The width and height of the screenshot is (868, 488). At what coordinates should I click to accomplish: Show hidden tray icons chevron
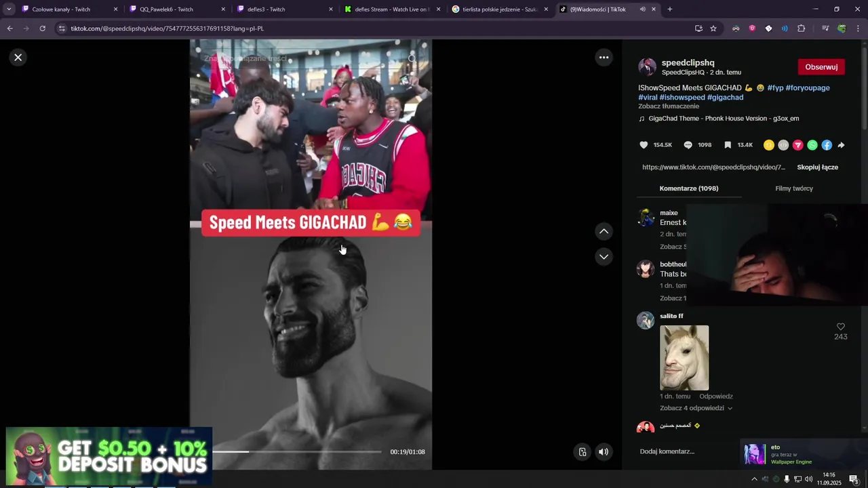click(754, 479)
